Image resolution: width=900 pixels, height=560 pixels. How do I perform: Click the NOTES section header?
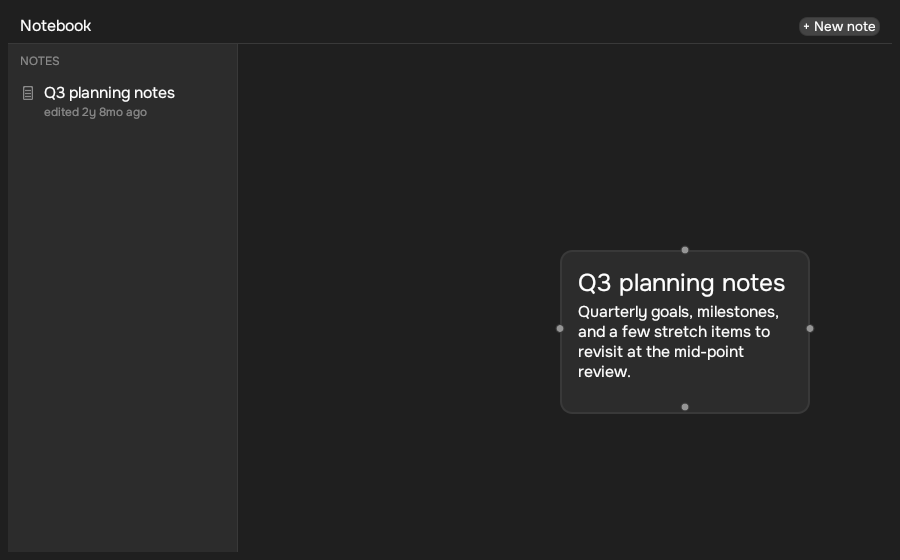click(x=40, y=61)
